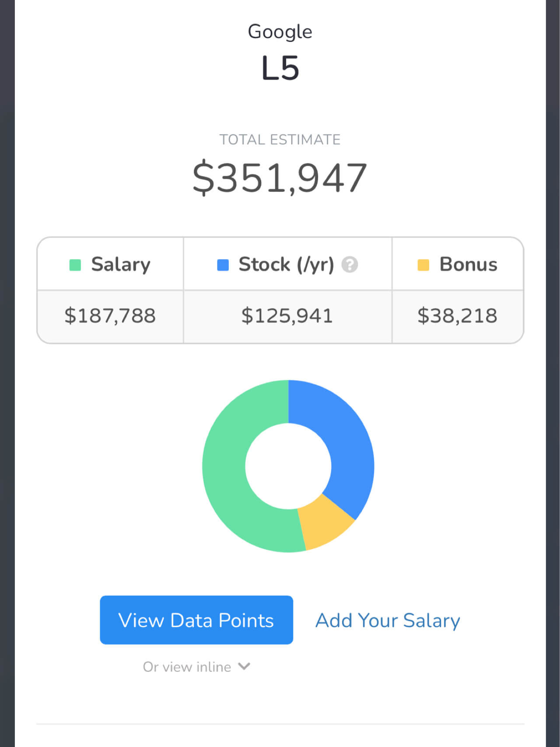The image size is (560, 747).
Task: Click the Stock help question mark icon
Action: click(350, 265)
